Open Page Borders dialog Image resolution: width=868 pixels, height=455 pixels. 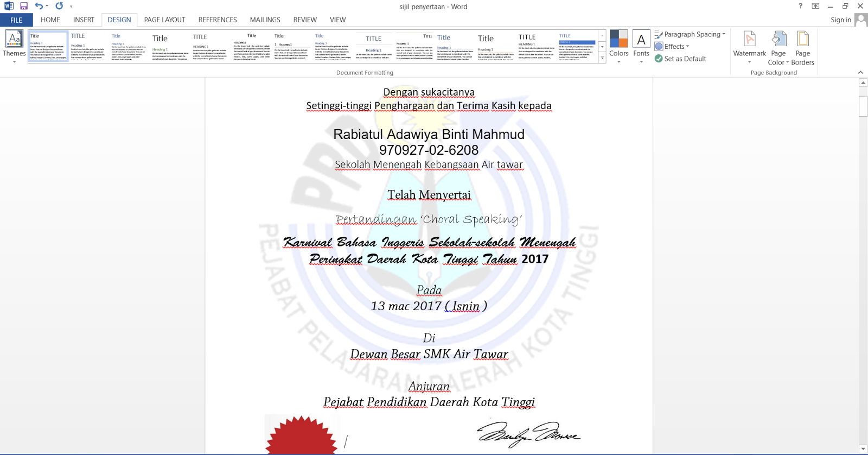(802, 48)
